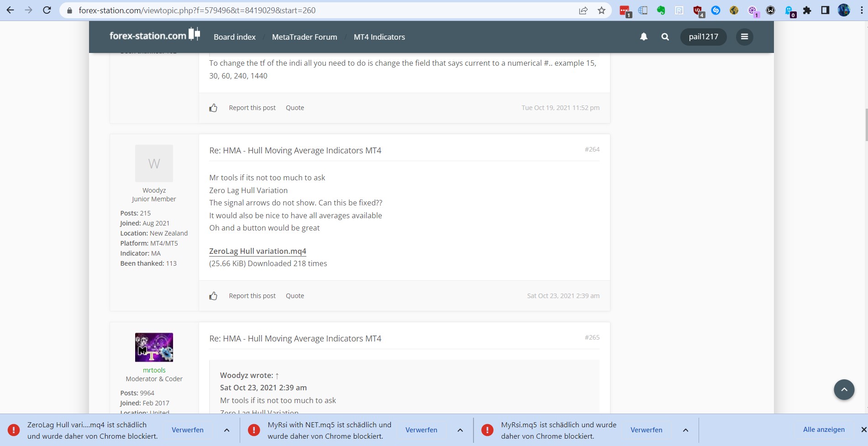Image resolution: width=868 pixels, height=446 pixels.
Task: Open post number #265 permalink
Action: click(x=592, y=337)
